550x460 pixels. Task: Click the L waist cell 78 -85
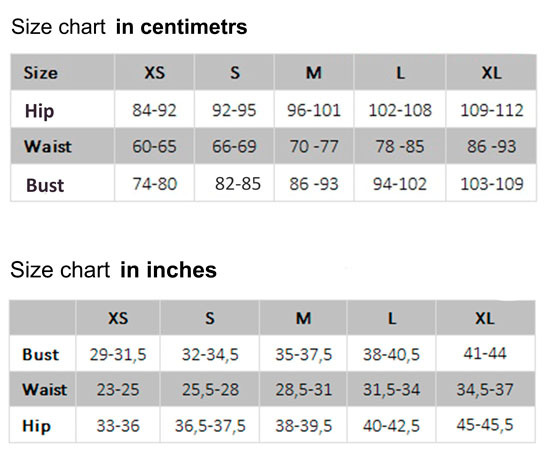pos(400,146)
